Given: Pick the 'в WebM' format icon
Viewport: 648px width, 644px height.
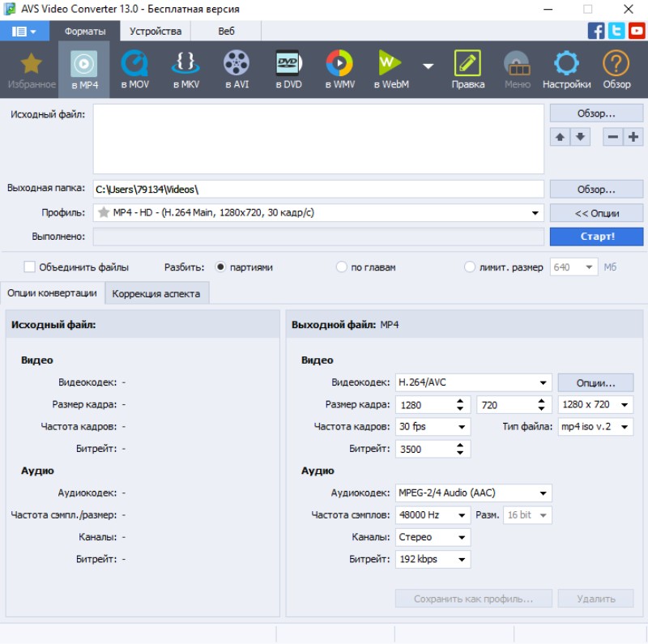Looking at the screenshot, I should point(390,63).
